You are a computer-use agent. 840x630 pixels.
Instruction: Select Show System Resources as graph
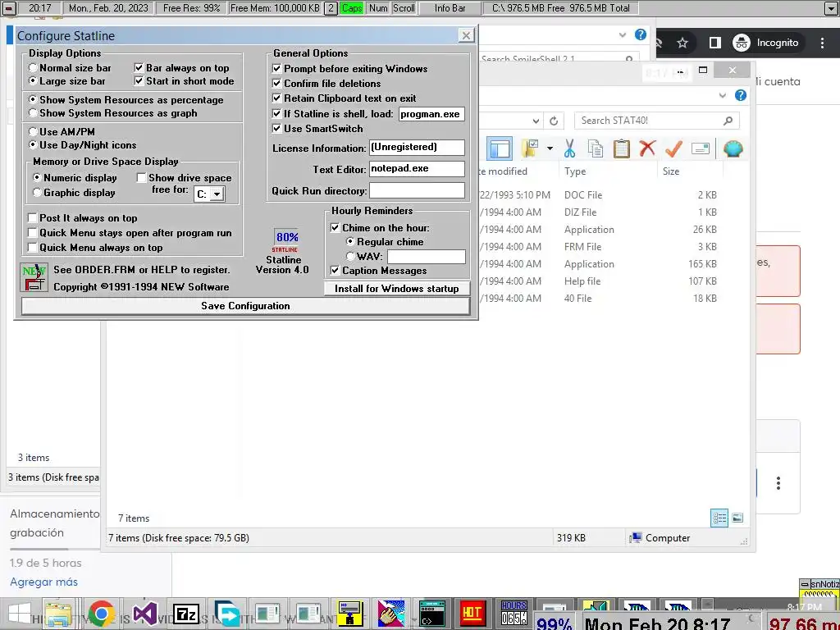point(113,113)
